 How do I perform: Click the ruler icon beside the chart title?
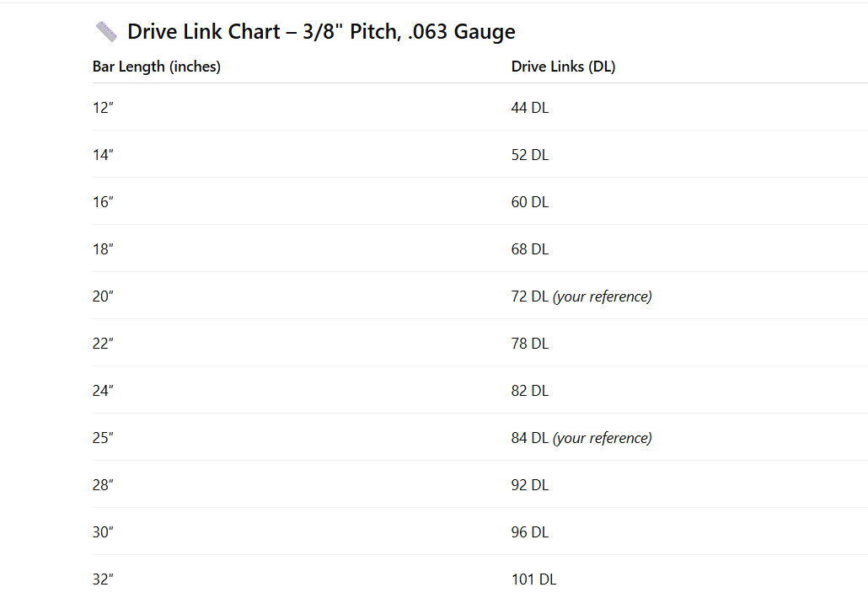coord(106,32)
